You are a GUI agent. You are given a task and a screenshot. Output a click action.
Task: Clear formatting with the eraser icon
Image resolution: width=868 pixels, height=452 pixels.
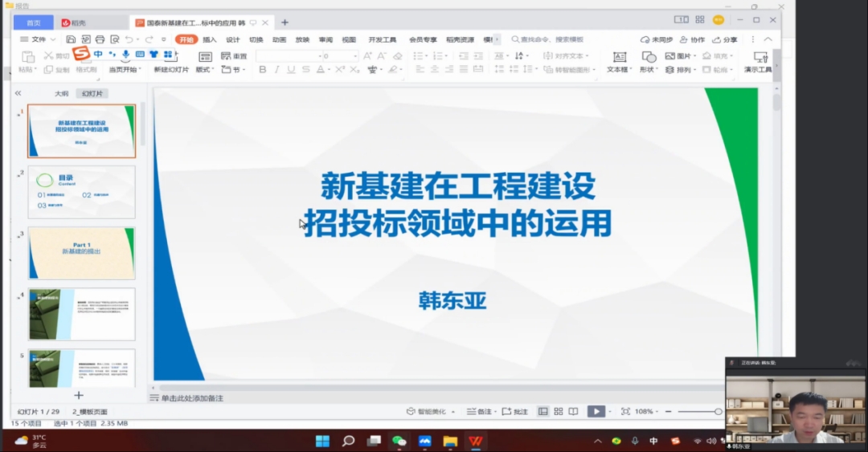coord(398,56)
